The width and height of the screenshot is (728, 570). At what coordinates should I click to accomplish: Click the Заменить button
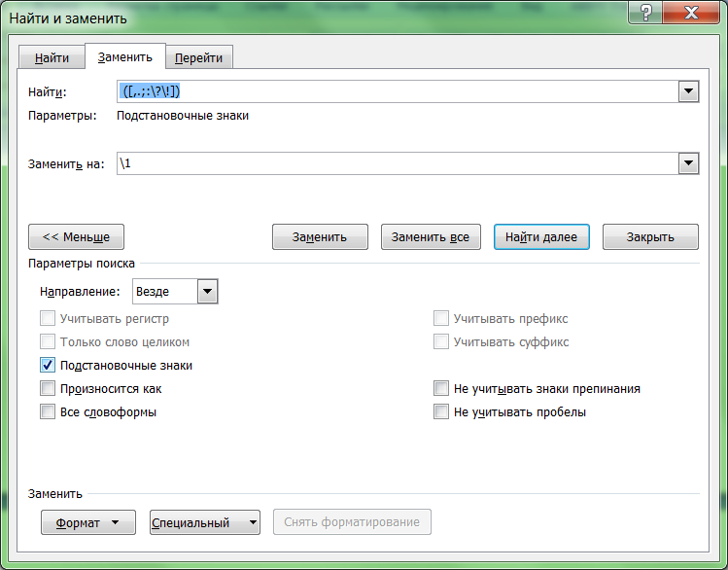(320, 237)
